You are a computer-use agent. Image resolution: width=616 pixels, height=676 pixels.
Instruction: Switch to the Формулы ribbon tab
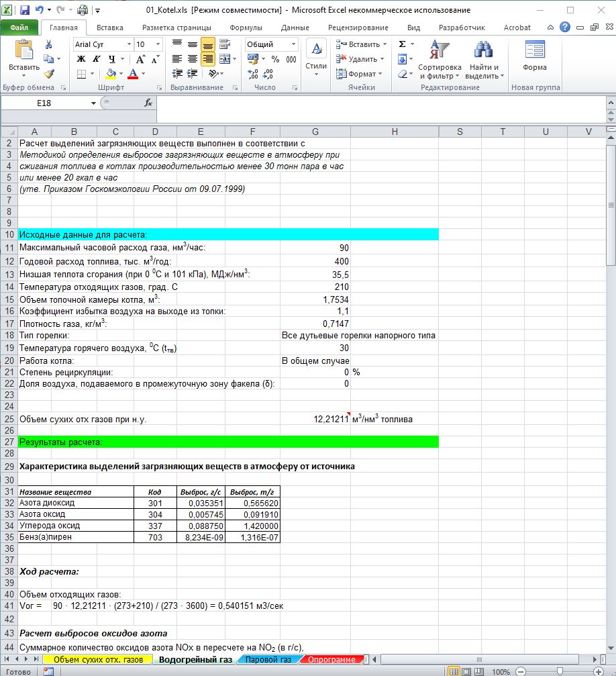pyautogui.click(x=246, y=27)
